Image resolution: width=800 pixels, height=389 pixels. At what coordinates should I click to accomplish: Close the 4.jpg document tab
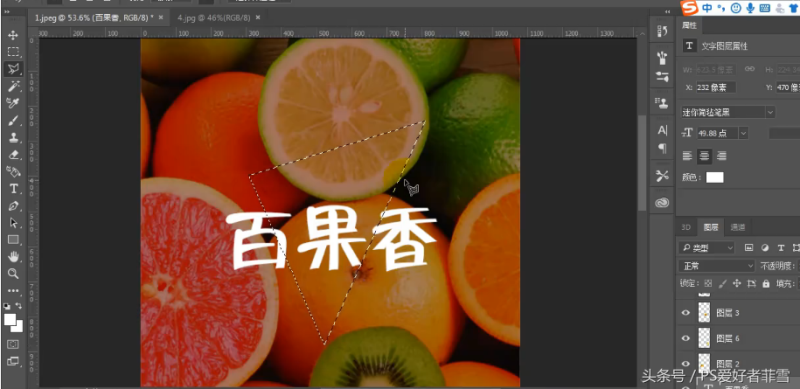258,17
